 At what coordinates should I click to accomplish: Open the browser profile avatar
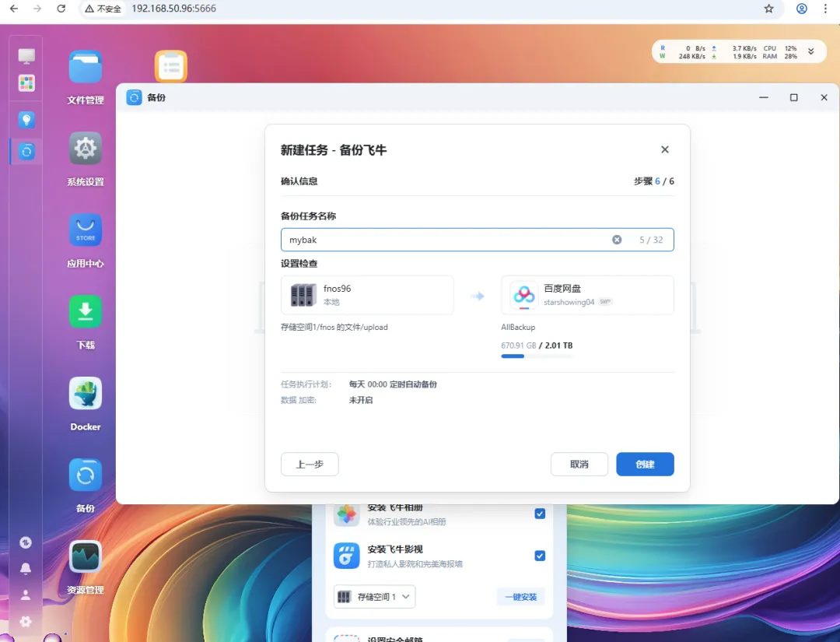(x=801, y=9)
